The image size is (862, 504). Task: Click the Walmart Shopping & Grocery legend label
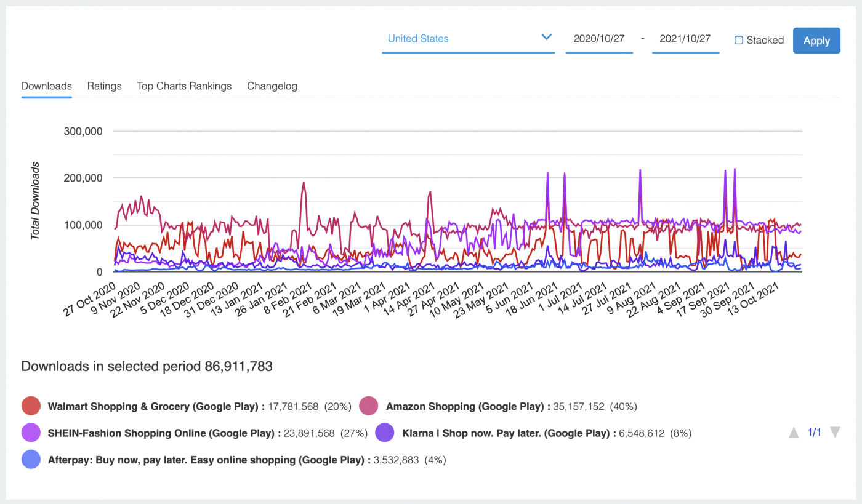156,406
